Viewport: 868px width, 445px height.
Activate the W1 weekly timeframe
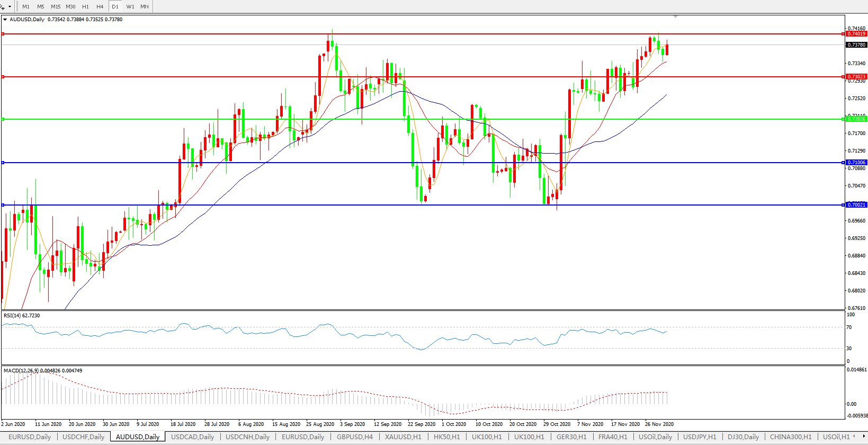pos(130,6)
